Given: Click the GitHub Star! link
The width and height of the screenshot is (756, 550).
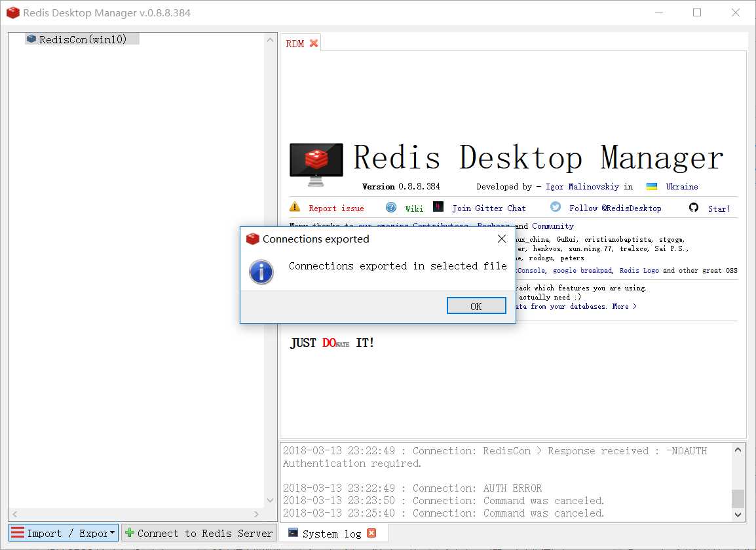Looking at the screenshot, I should (719, 209).
